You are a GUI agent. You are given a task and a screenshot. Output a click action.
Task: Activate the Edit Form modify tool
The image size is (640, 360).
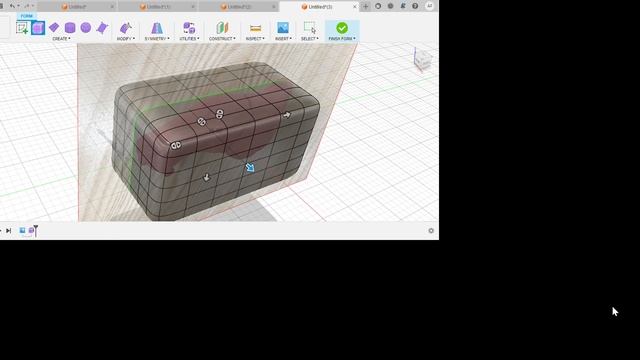126,28
